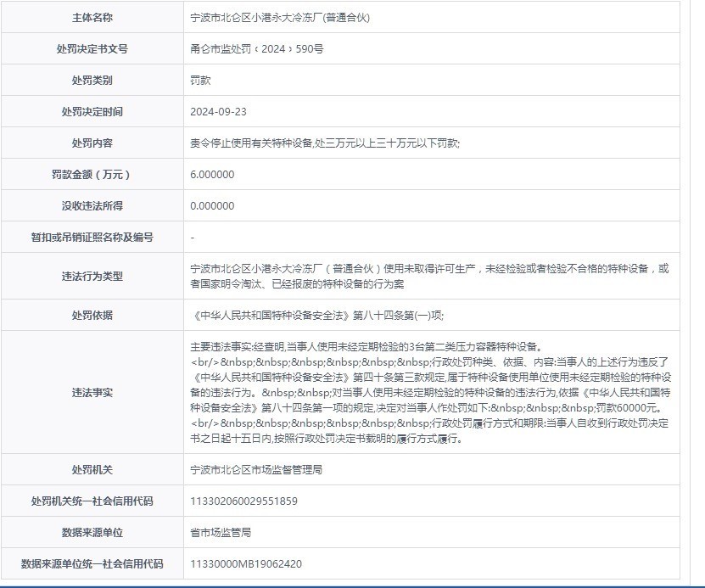Click the confiscated income value 0.000000

tap(213, 206)
